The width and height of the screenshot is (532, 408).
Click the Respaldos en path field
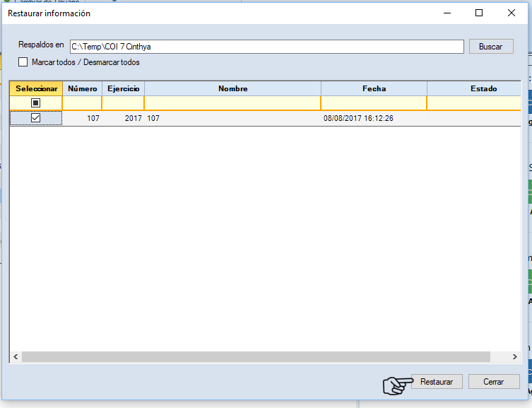266,47
